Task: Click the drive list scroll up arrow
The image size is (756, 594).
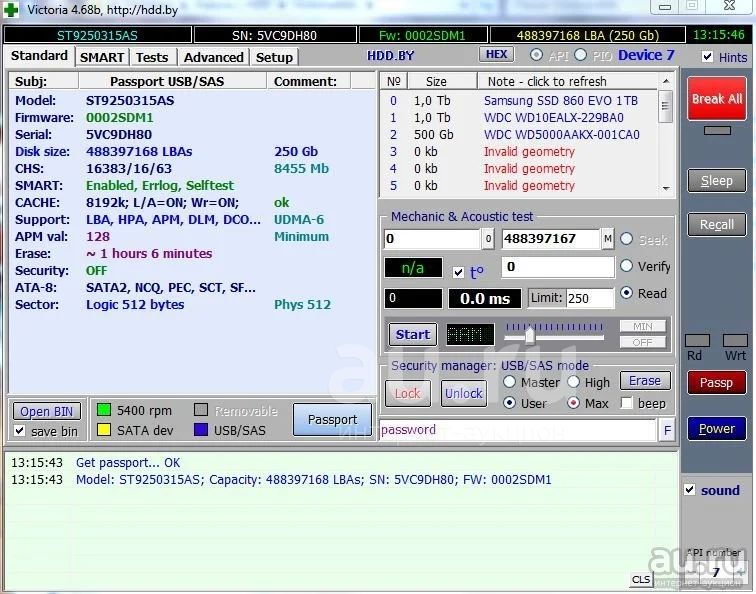Action: click(x=666, y=81)
